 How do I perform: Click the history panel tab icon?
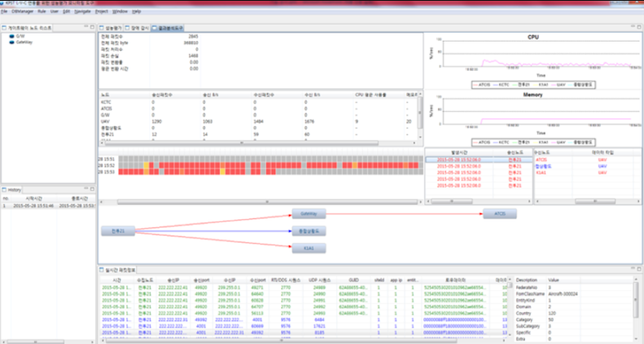pos(4,189)
